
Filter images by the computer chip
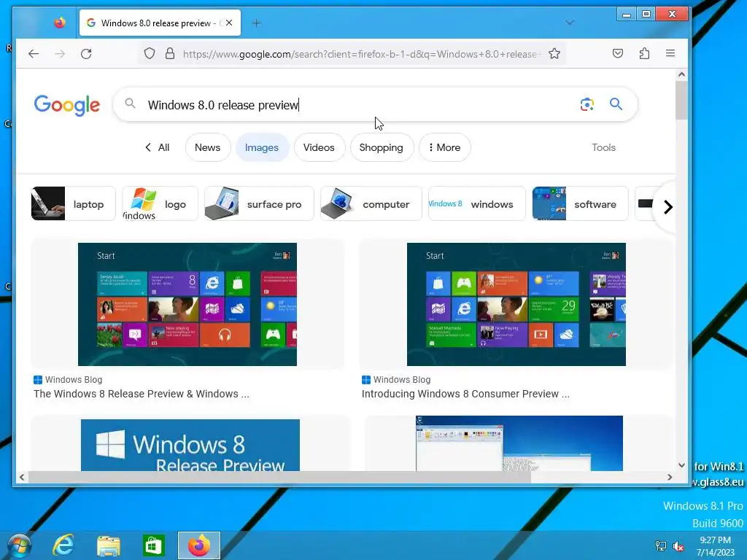coord(371,204)
